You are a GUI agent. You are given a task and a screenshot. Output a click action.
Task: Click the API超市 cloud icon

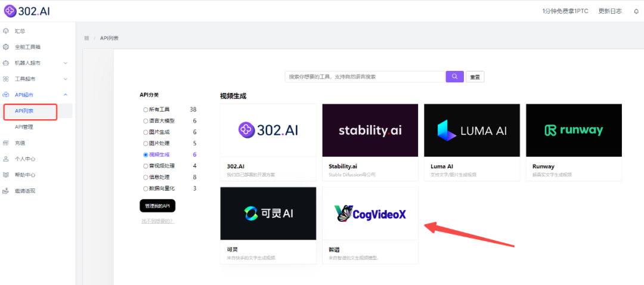coord(6,95)
